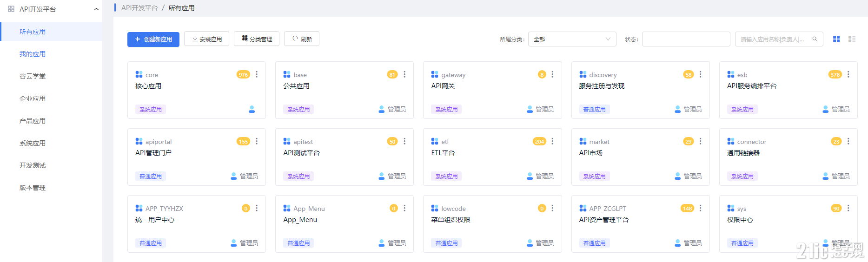868x262 pixels.
Task: Click the 分类管理 button
Action: [257, 39]
